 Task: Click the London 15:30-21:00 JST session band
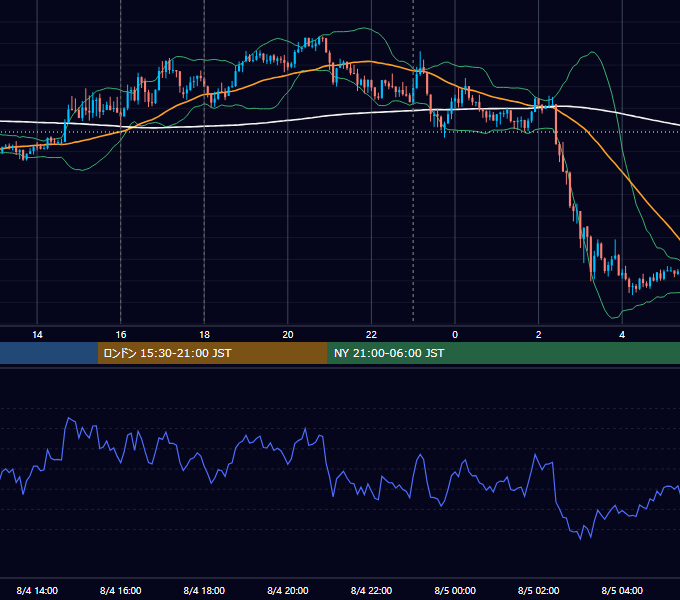tap(212, 353)
